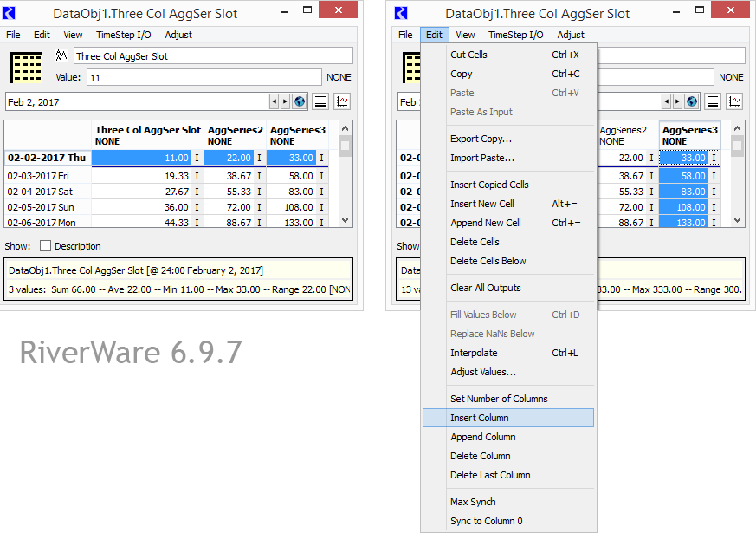This screenshot has width=756, height=533.
Task: Choose Append New Cell
Action: pyautogui.click(x=508, y=223)
